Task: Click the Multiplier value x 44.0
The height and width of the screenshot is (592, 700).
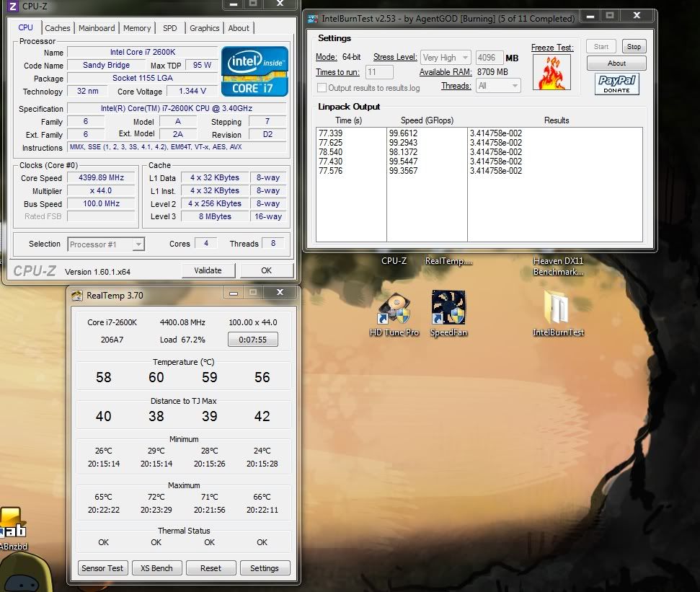Action: coord(102,190)
